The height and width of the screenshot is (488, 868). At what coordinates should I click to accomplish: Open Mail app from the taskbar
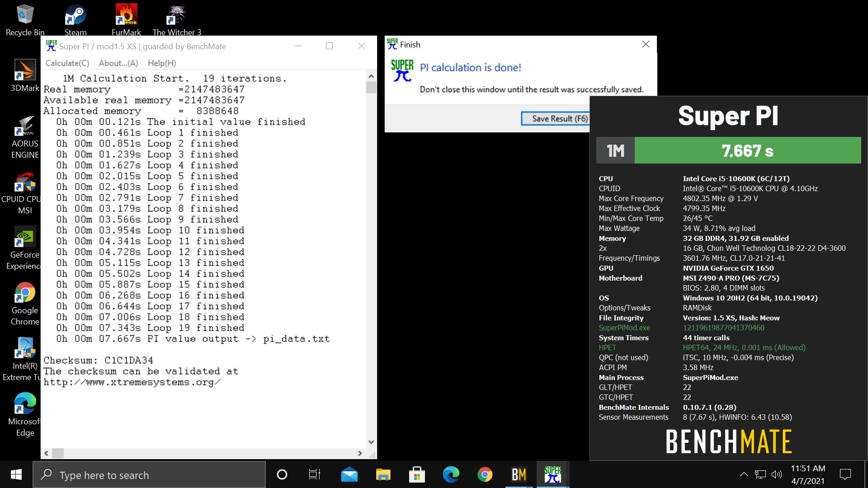349,474
